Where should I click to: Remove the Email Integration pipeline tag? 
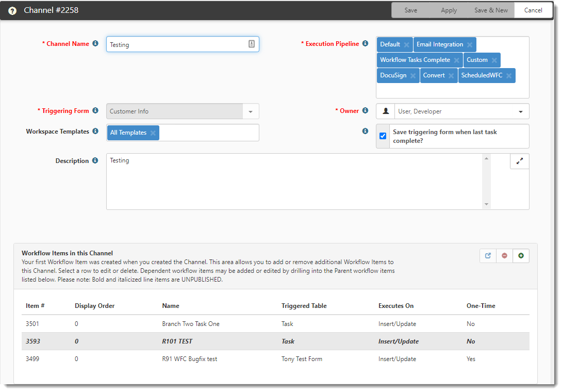(x=470, y=45)
